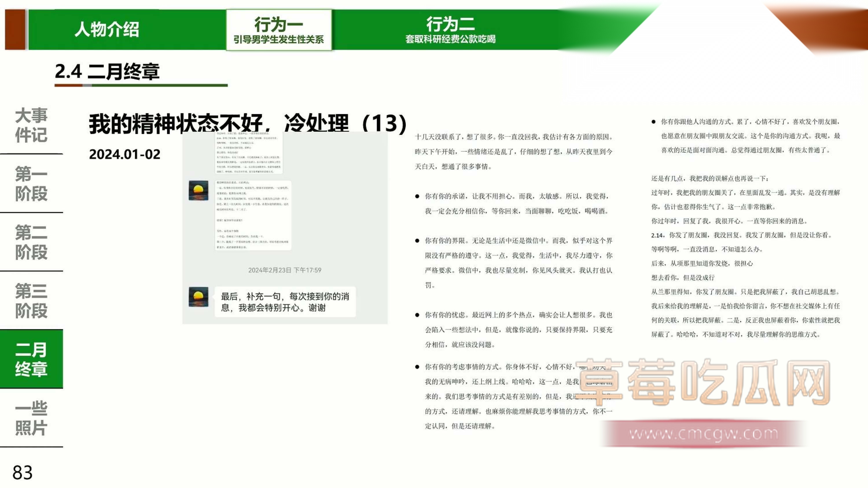Click the page number 83
The image size is (868, 488).
tap(23, 472)
